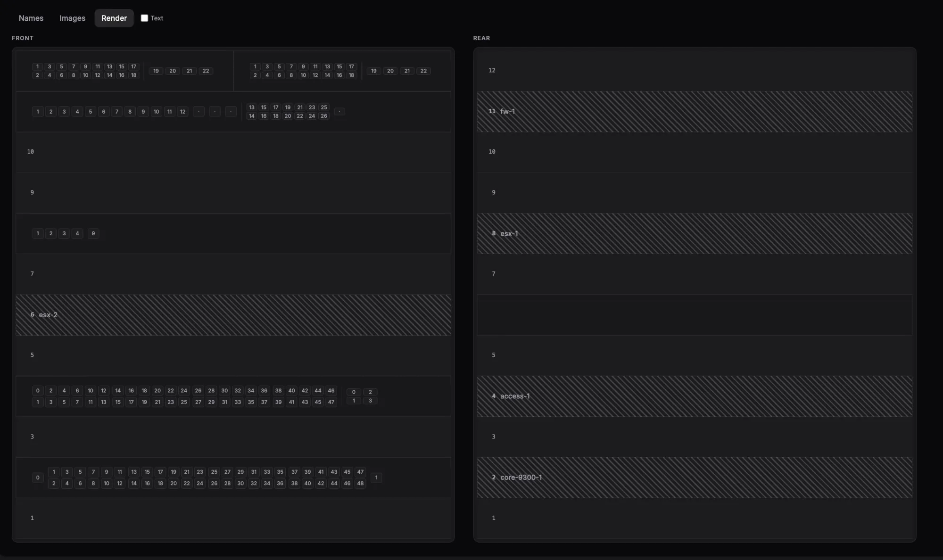Click port 45 on the front rack unit 2 device
The width and height of the screenshot is (943, 560).
point(347,472)
